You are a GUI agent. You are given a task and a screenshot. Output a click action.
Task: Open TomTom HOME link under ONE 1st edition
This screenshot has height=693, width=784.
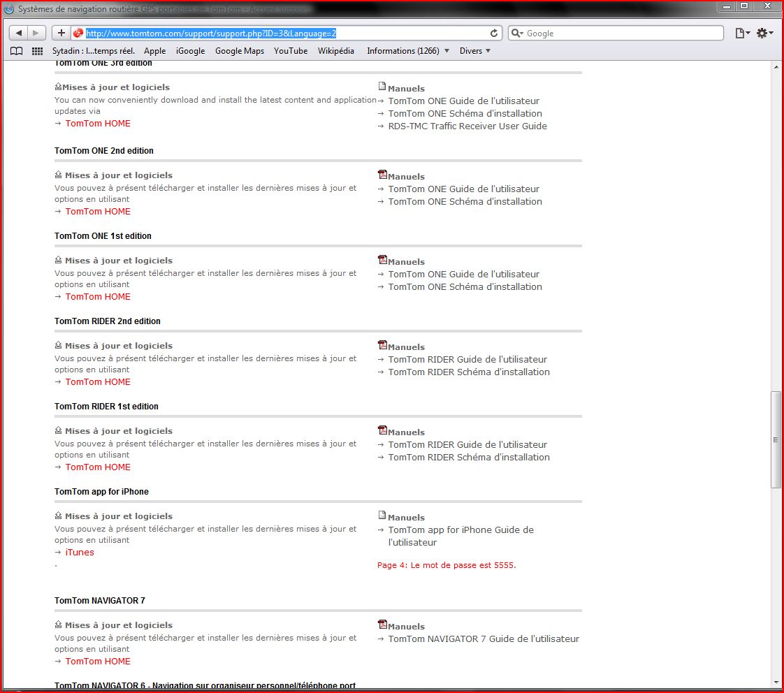tap(98, 296)
